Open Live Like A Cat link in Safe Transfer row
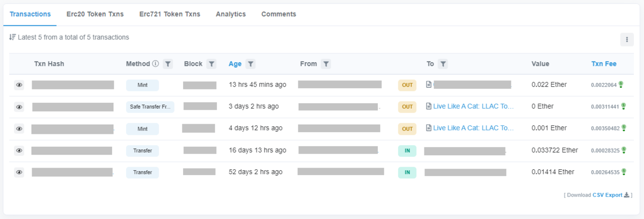Viewport: 644px width, 219px height. 473,107
